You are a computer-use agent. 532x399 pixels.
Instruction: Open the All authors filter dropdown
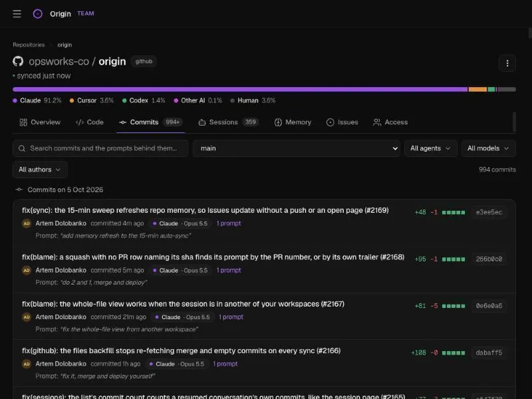(40, 170)
